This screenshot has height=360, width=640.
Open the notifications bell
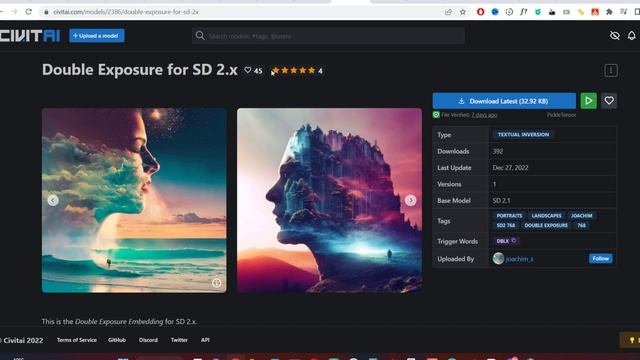coord(631,36)
